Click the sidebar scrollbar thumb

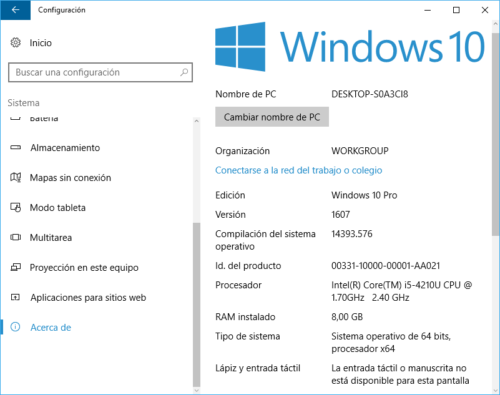(197, 305)
